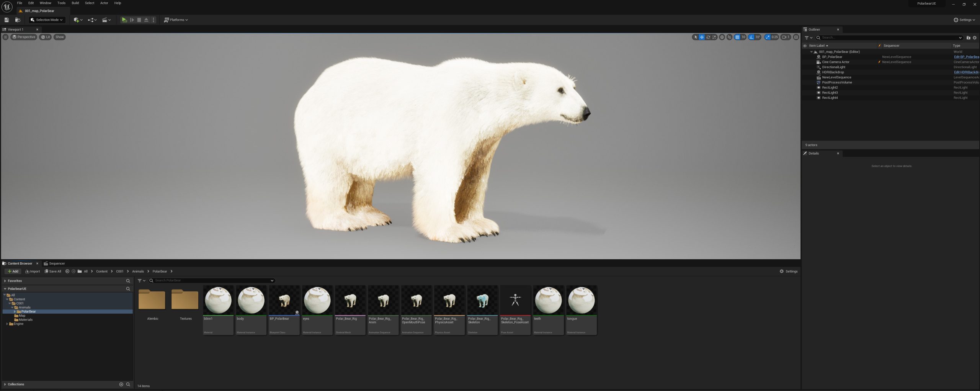Click the Edit BP_PolarBear link in Outliner
Screen dimensions: 980x391
966,57
